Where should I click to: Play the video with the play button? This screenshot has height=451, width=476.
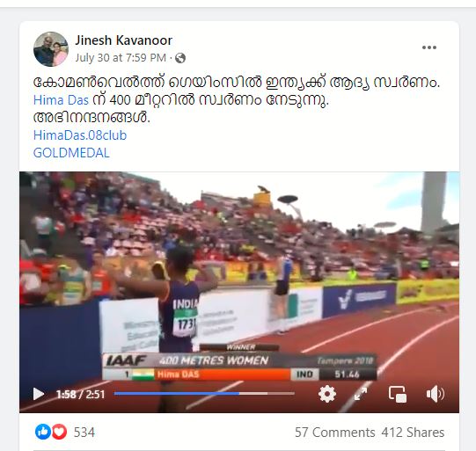point(39,394)
